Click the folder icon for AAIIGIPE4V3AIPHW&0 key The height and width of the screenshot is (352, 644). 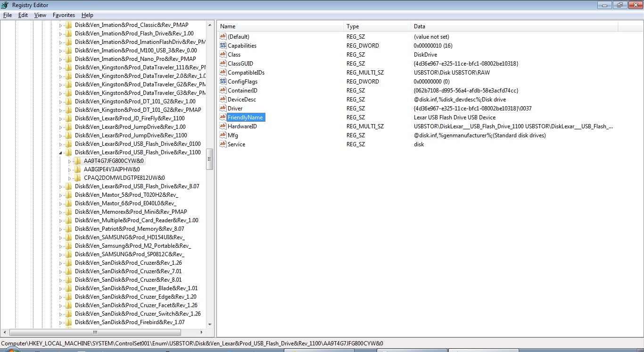(78, 169)
